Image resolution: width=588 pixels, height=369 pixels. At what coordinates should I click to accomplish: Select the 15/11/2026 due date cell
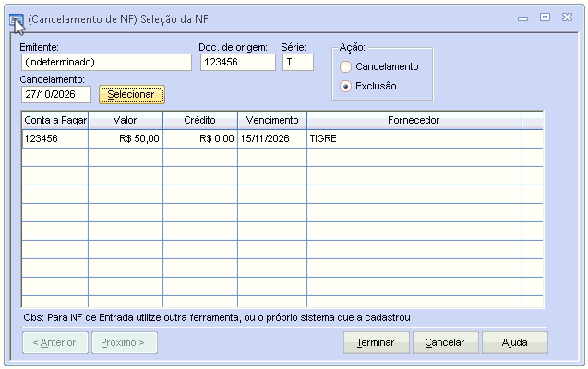[x=272, y=138]
